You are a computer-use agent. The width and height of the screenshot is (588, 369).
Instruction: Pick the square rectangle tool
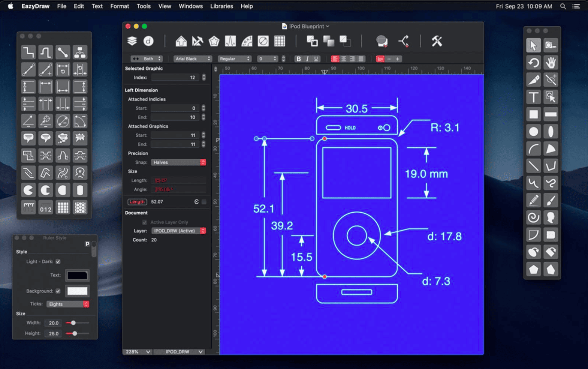(x=533, y=114)
